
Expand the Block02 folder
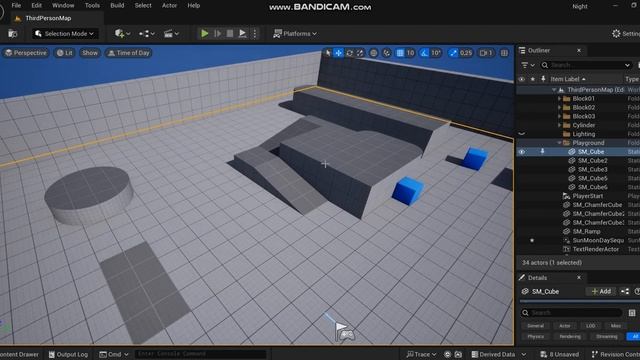[559, 107]
